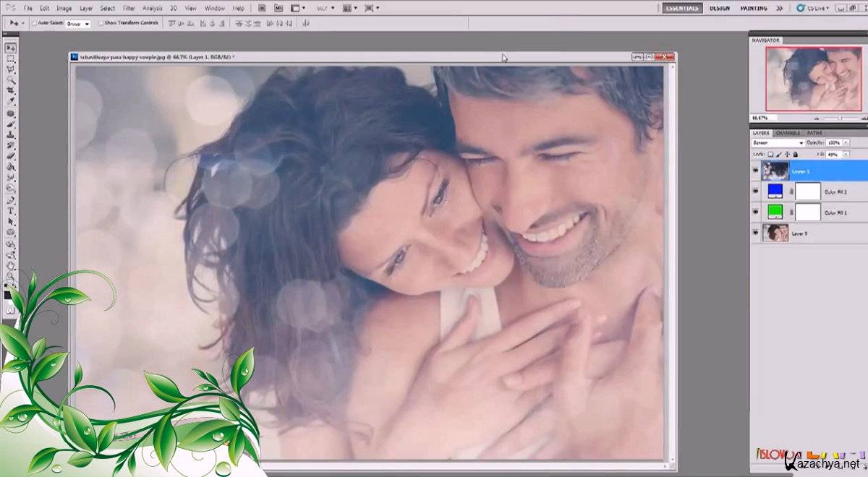This screenshot has height=477, width=868.
Task: Select the Horizontal Type tool
Action: point(11,210)
